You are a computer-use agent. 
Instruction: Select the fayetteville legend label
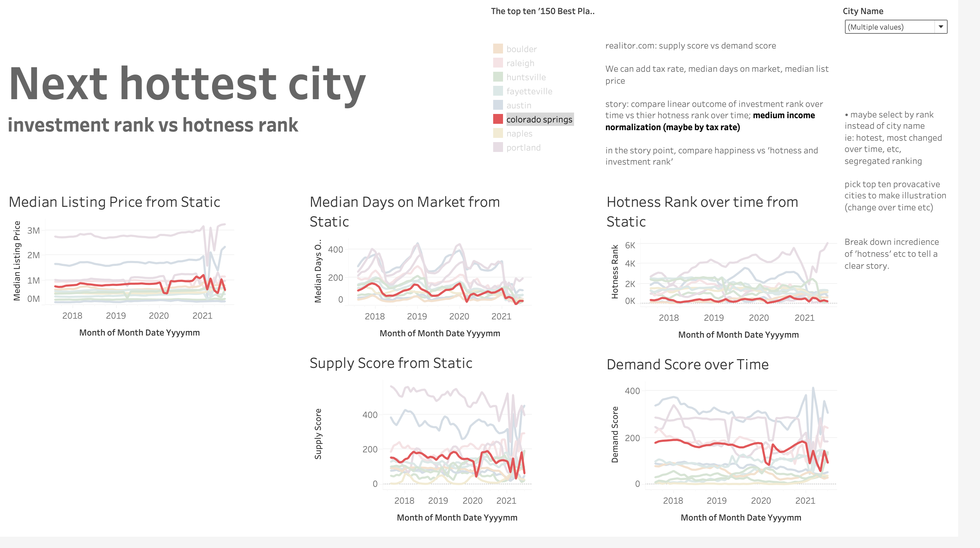pyautogui.click(x=529, y=91)
